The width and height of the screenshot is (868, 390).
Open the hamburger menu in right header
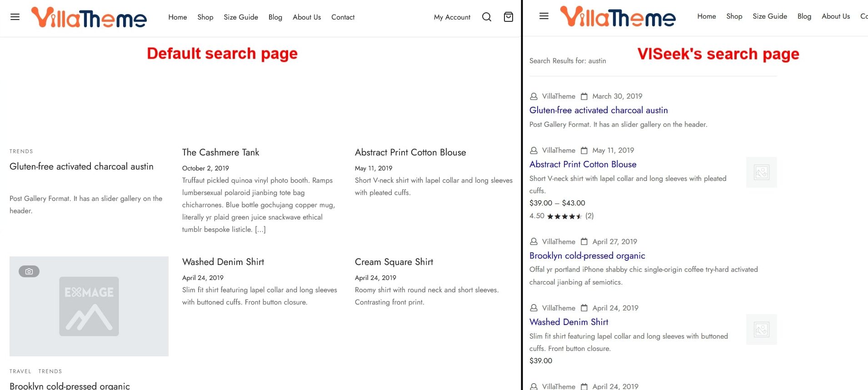click(x=544, y=16)
